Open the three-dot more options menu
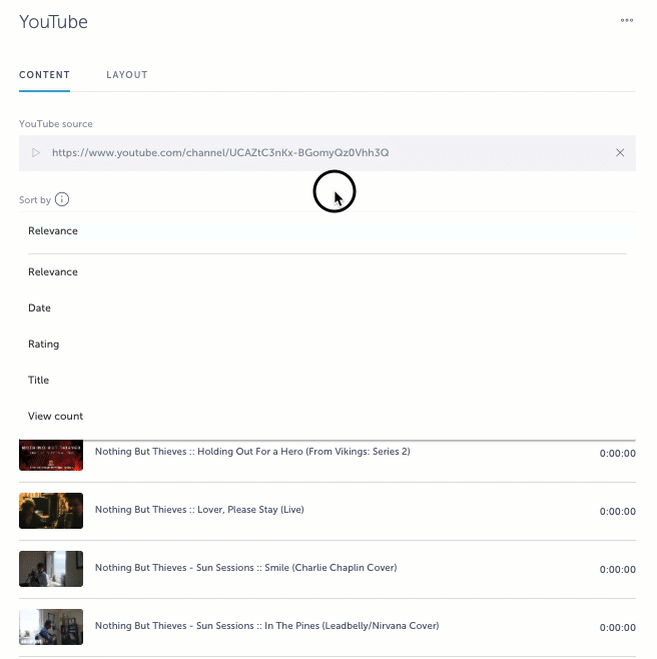657x659 pixels. click(x=626, y=20)
